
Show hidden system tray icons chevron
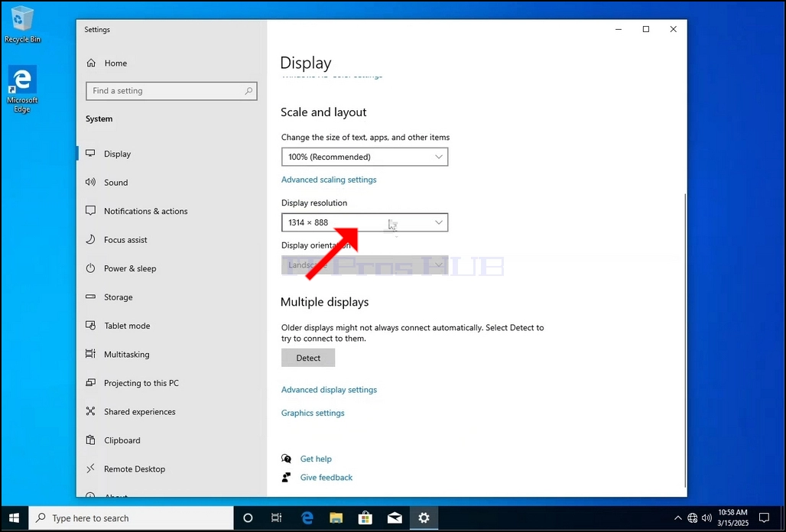point(677,518)
